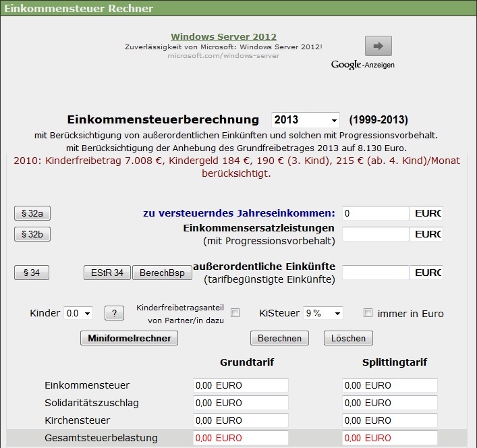Expand the Kinder count dropdown
The width and height of the screenshot is (477, 448).
coord(78,313)
